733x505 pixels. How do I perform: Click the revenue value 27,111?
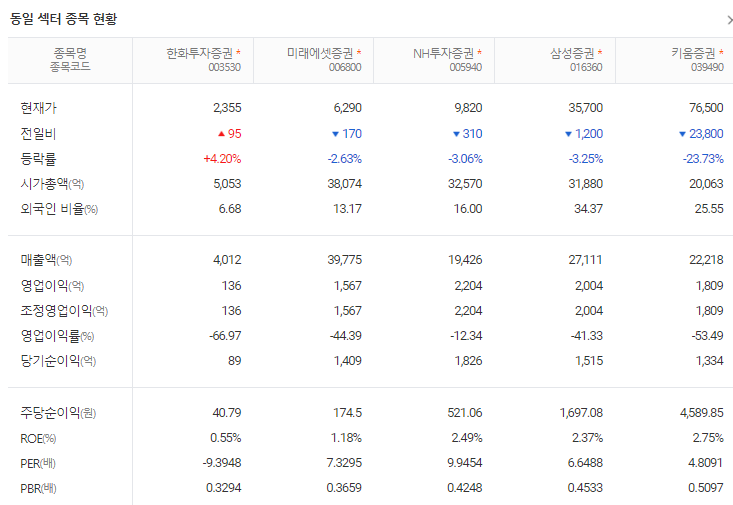[x=586, y=260]
